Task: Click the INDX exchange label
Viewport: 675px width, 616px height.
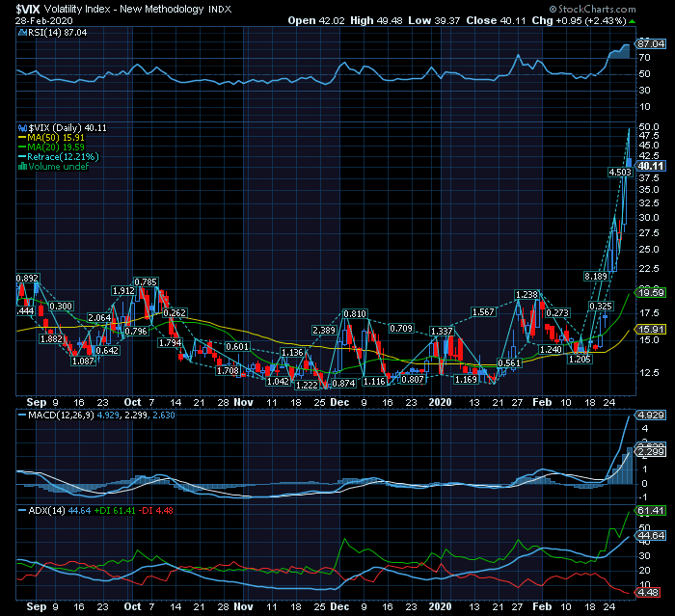Action: click(220, 9)
